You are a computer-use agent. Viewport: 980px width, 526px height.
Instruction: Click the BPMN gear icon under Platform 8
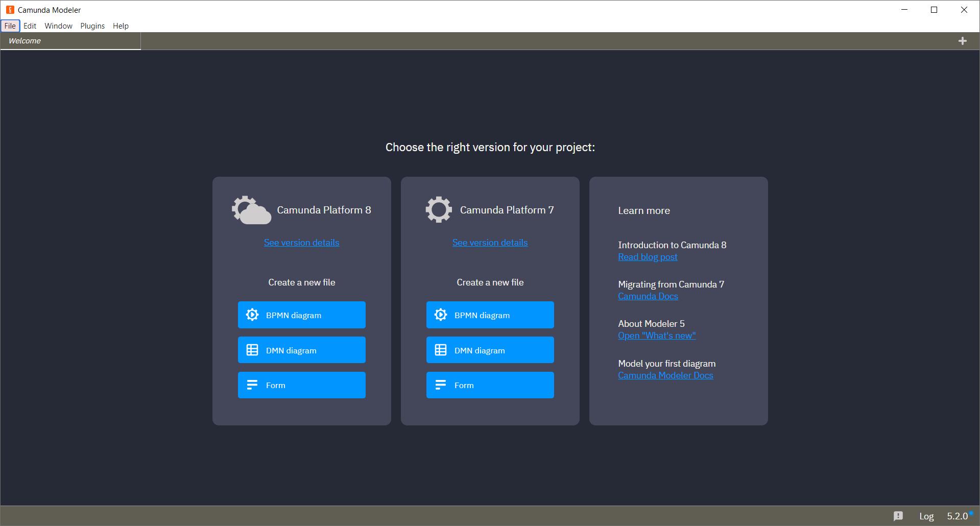coord(252,315)
